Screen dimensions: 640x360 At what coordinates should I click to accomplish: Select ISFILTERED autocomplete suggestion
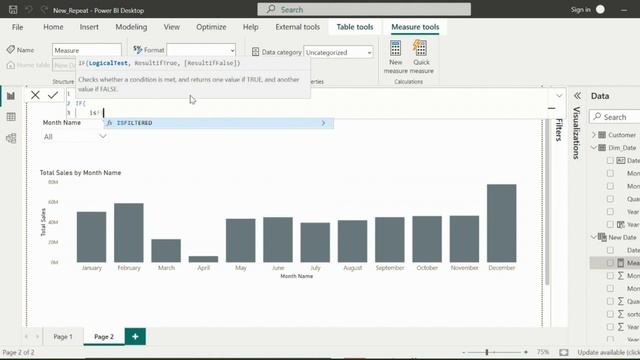[x=219, y=123]
